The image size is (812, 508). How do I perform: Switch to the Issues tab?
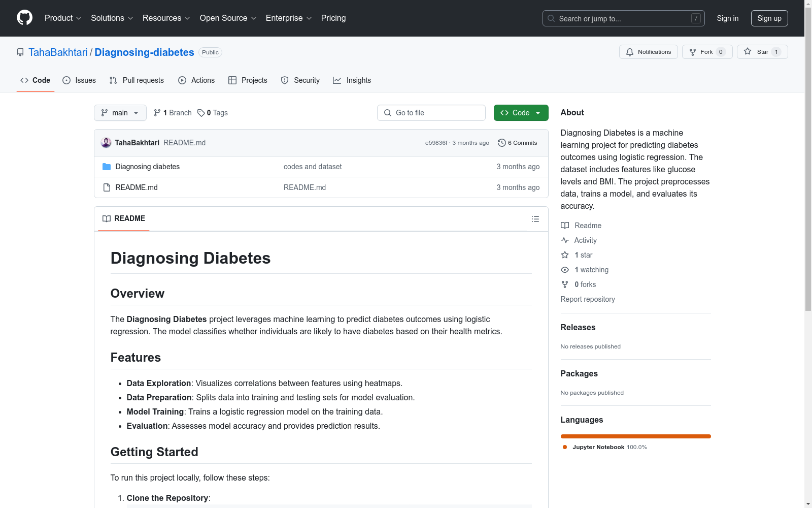pyautogui.click(x=79, y=80)
